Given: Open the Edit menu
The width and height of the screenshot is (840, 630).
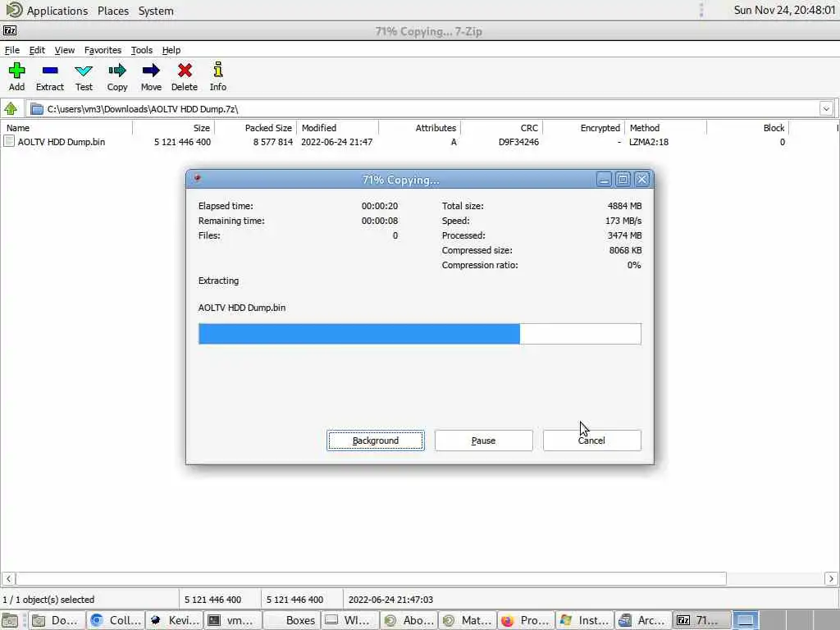Looking at the screenshot, I should [x=37, y=50].
